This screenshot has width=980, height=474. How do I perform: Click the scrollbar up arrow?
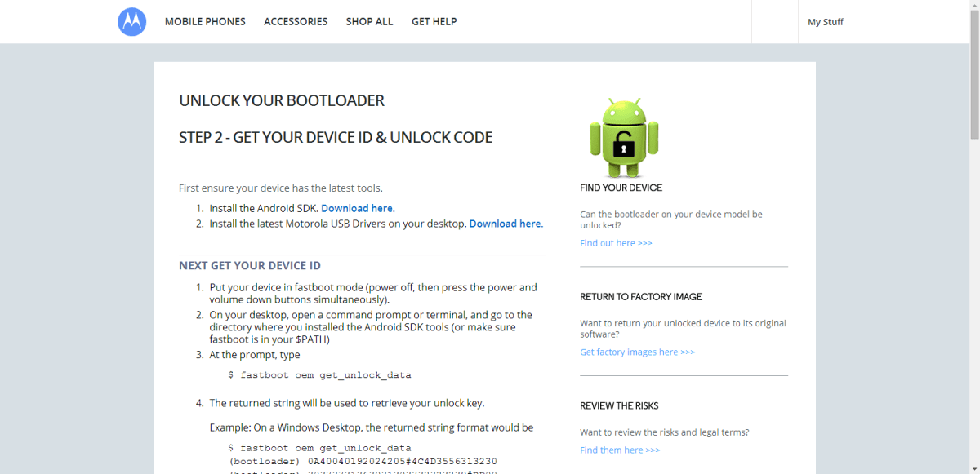point(973,7)
